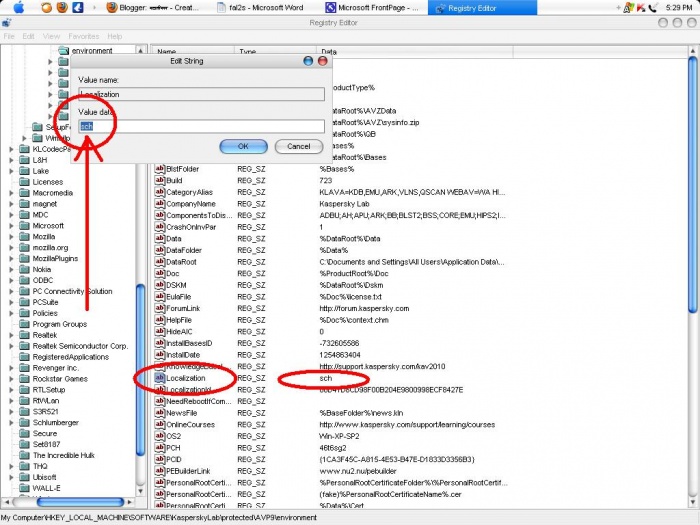Click the Value name field

[x=201, y=94]
